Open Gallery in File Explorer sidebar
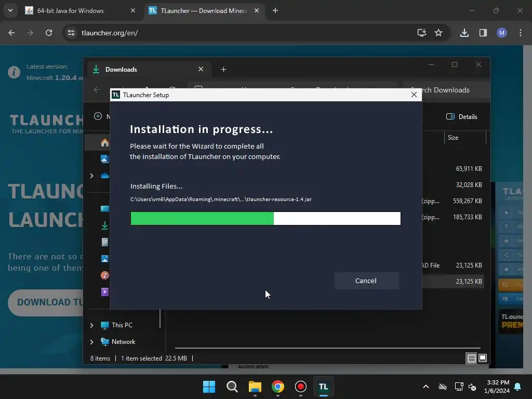 (x=105, y=159)
